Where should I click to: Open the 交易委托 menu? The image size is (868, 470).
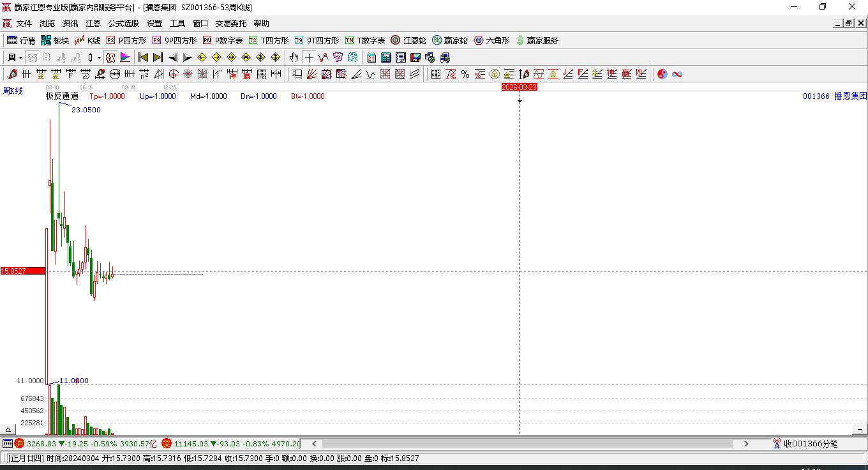(x=230, y=24)
